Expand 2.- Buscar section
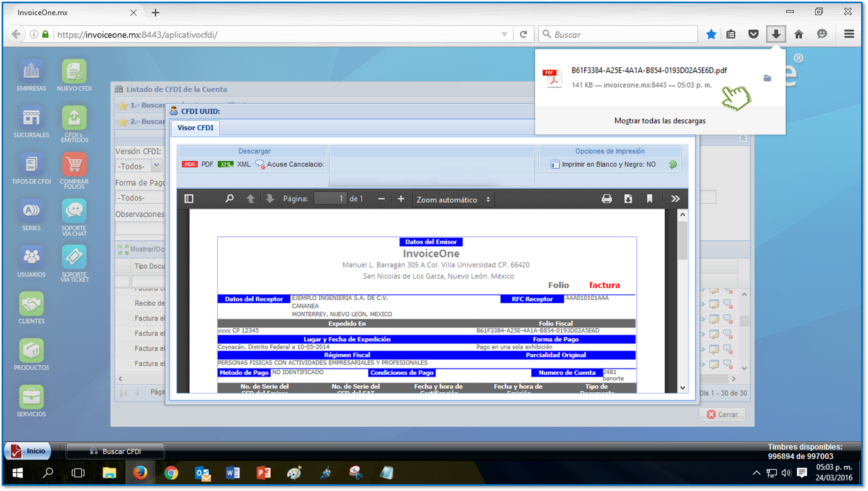 tap(141, 122)
